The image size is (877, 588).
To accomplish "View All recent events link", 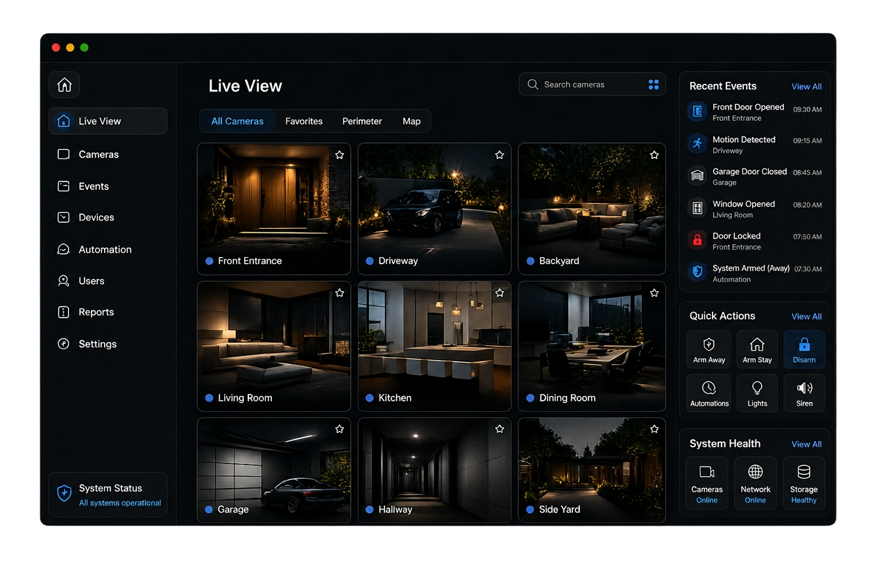I will [806, 87].
